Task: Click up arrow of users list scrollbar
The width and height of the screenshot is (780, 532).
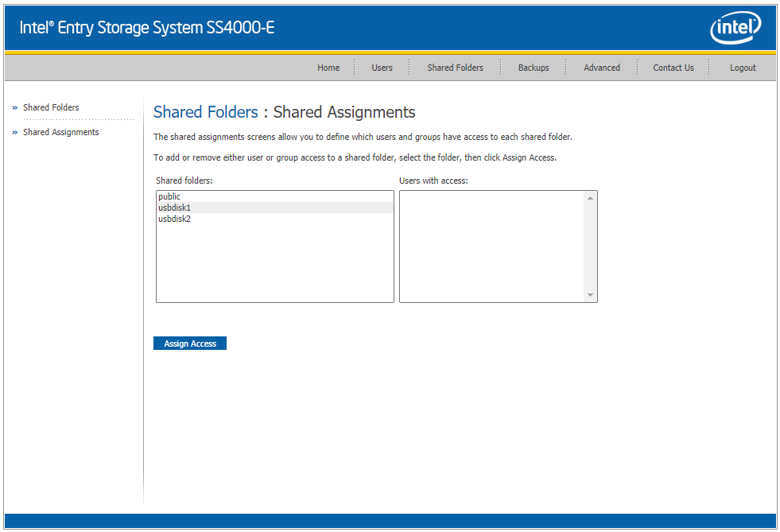Action: coord(590,198)
